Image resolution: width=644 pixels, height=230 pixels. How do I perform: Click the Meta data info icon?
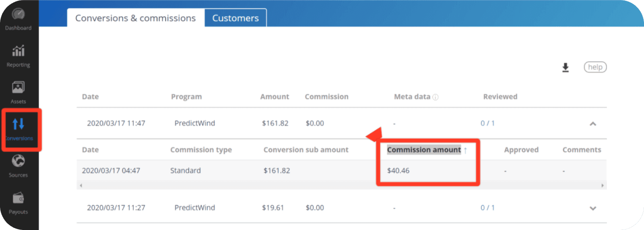tap(436, 97)
